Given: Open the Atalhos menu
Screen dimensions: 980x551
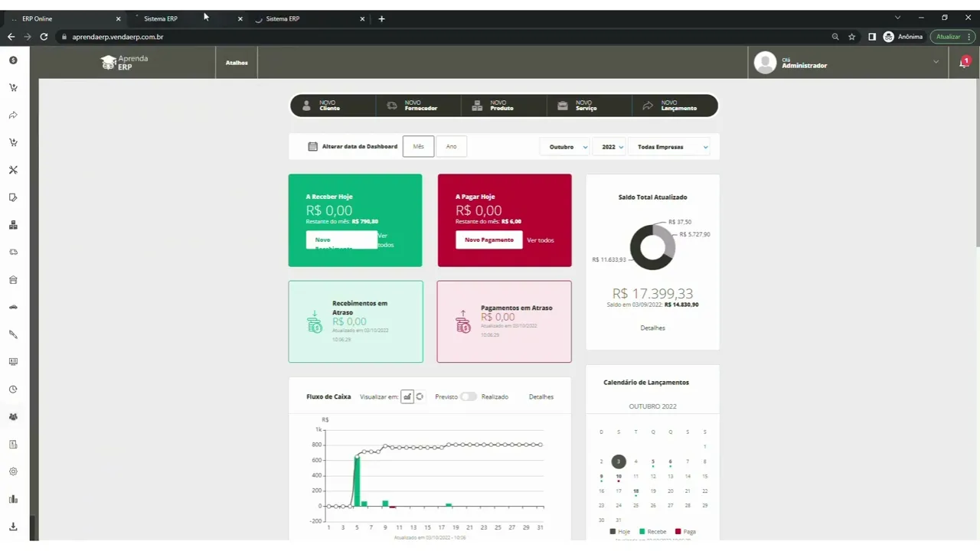Looking at the screenshot, I should tap(237, 63).
